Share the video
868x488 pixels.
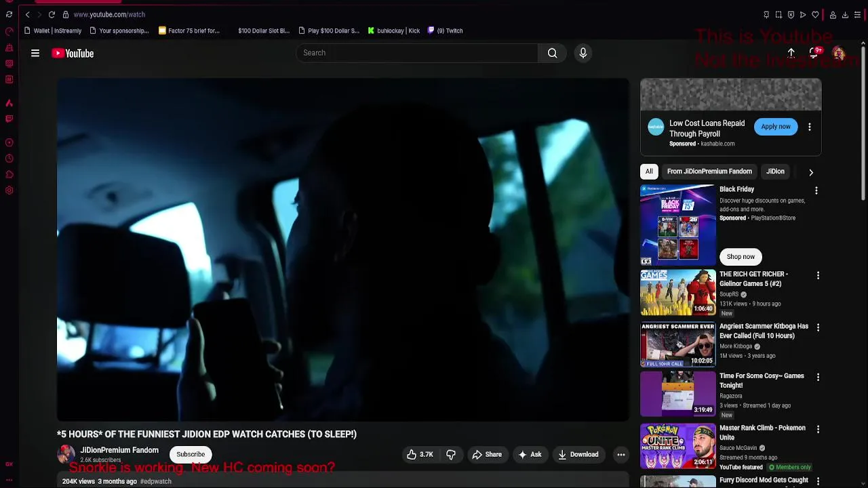[487, 455]
